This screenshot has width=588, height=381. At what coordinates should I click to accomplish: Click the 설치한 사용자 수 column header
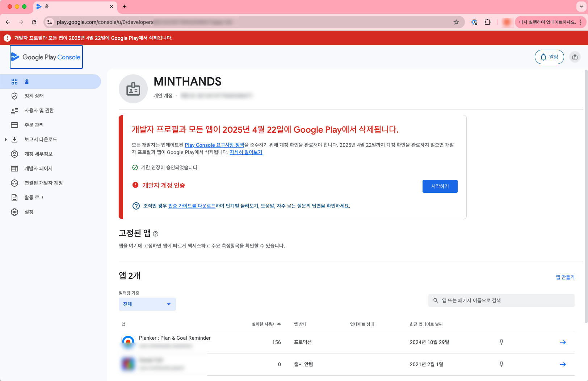[x=266, y=324]
